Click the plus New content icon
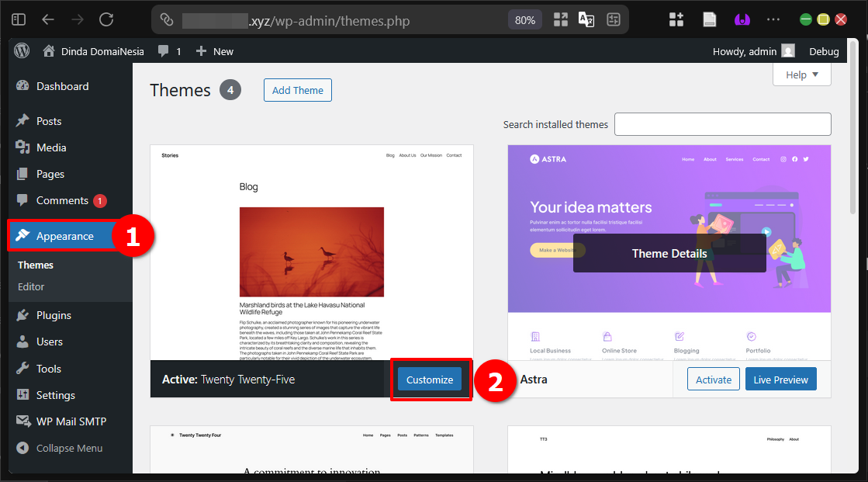868x482 pixels. [201, 51]
